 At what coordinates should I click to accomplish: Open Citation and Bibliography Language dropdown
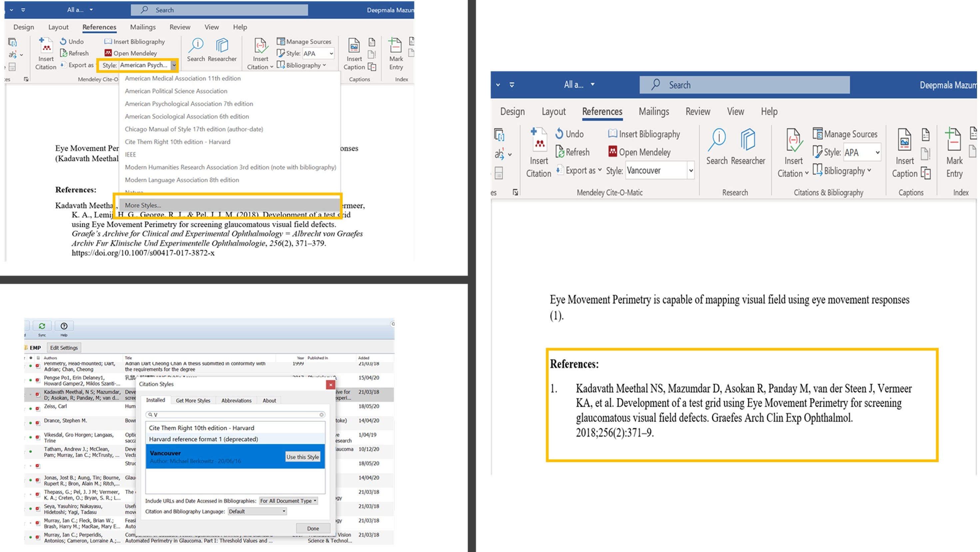pyautogui.click(x=257, y=511)
